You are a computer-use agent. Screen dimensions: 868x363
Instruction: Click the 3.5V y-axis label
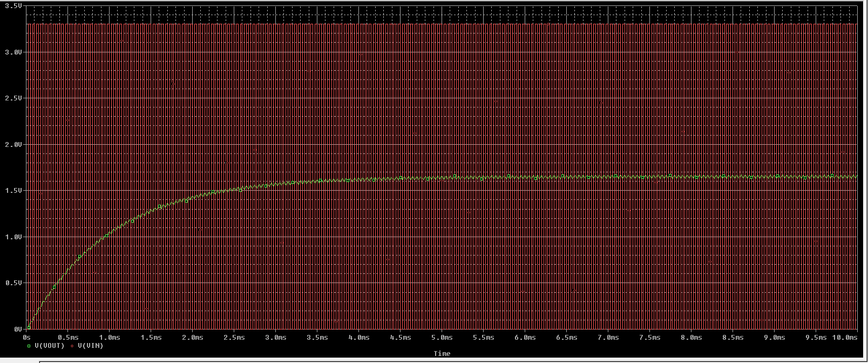[x=14, y=6]
